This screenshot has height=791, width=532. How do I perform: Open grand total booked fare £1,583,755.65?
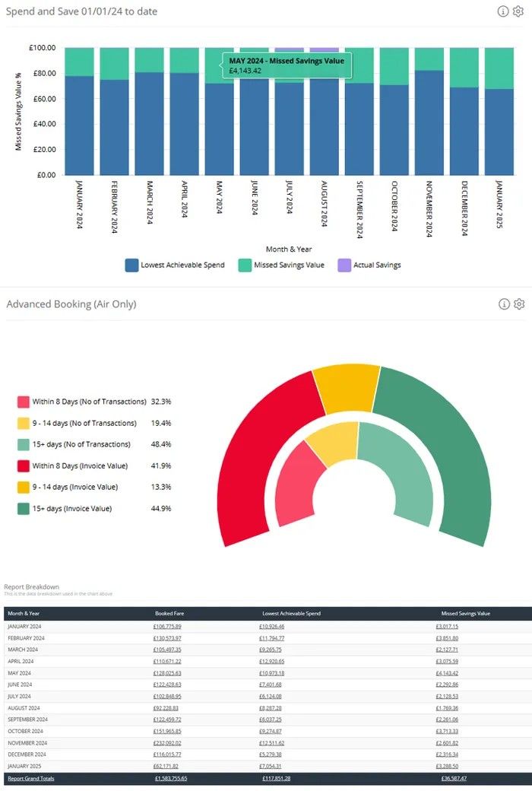tap(171, 779)
